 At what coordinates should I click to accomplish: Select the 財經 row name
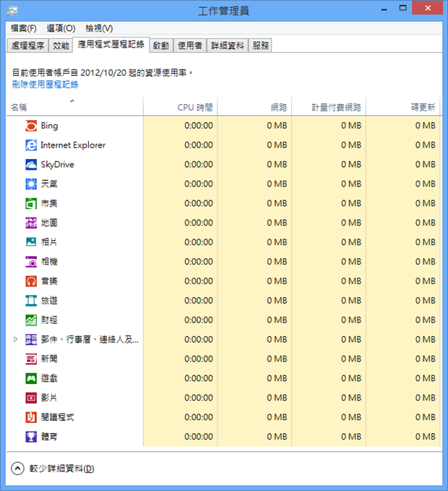[49, 320]
